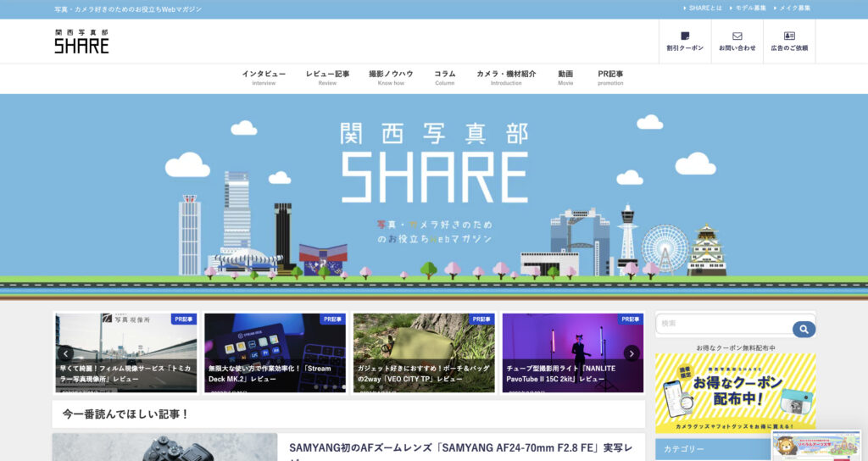868x461 pixels.
Task: Click the メイク募集 link
Action: (x=794, y=8)
